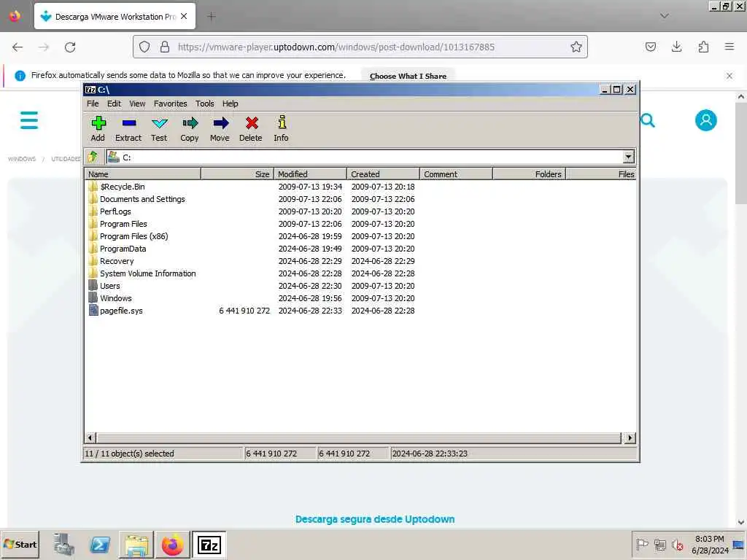This screenshot has width=747, height=560.
Task: Open the File menu in 7-Zip
Action: click(93, 104)
